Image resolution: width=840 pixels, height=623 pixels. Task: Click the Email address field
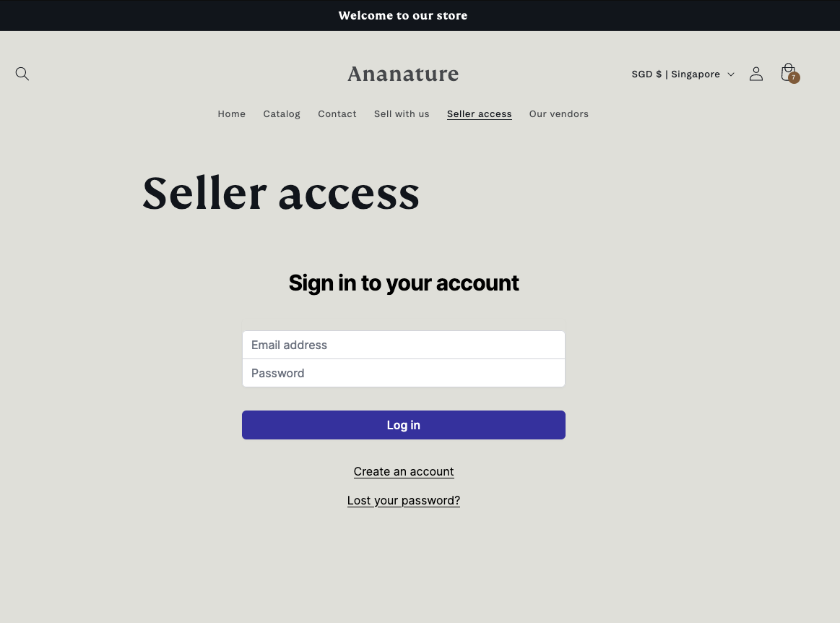(x=404, y=345)
